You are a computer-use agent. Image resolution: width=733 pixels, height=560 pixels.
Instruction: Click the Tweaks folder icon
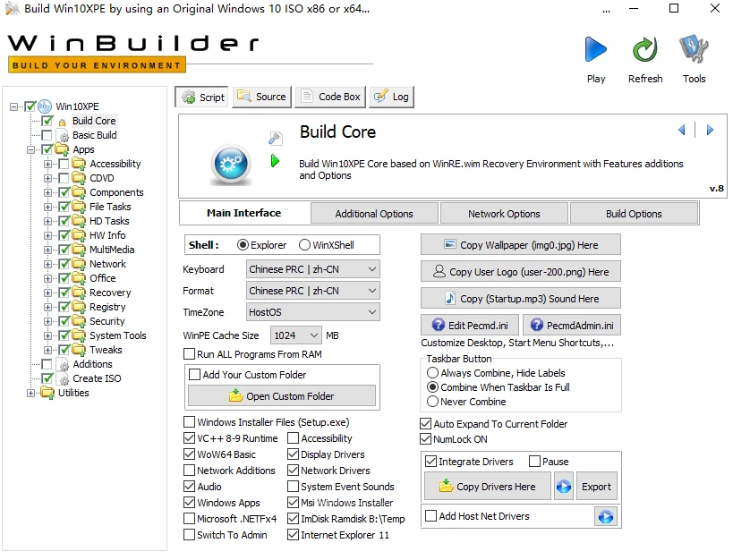(79, 350)
